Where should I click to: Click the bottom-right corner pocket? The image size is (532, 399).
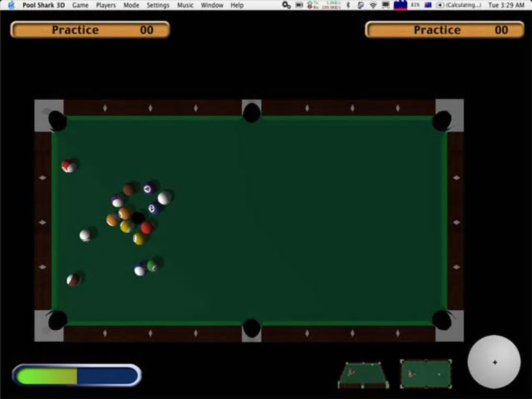[x=442, y=320]
